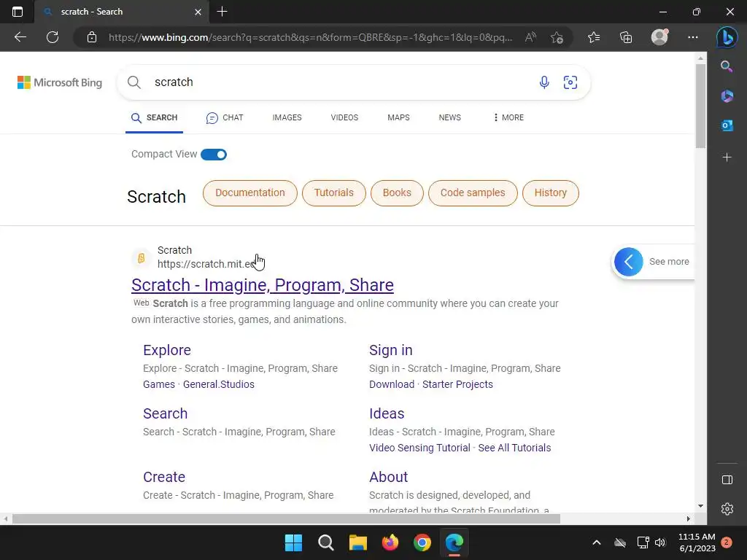This screenshot has height=560, width=747.
Task: Open Scratch - Imagine, Program, Share result
Action: point(263,285)
